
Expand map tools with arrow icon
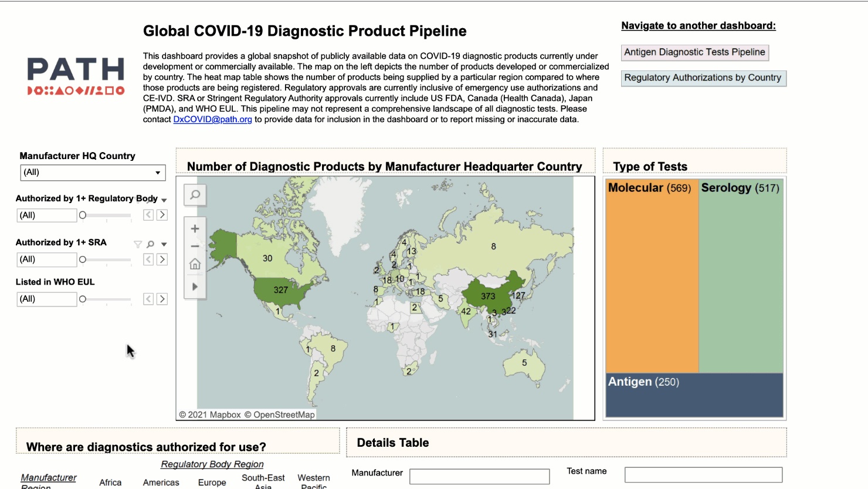tap(195, 286)
